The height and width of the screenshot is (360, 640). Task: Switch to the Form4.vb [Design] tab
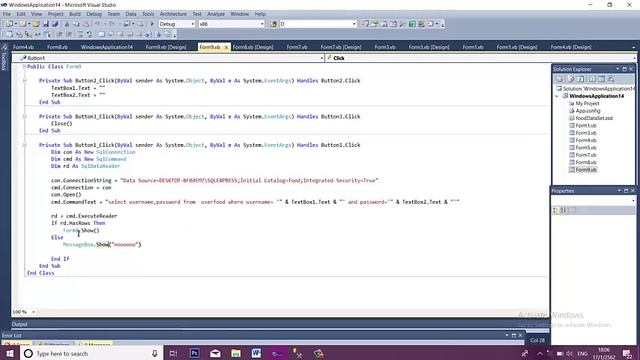click(x=571, y=47)
